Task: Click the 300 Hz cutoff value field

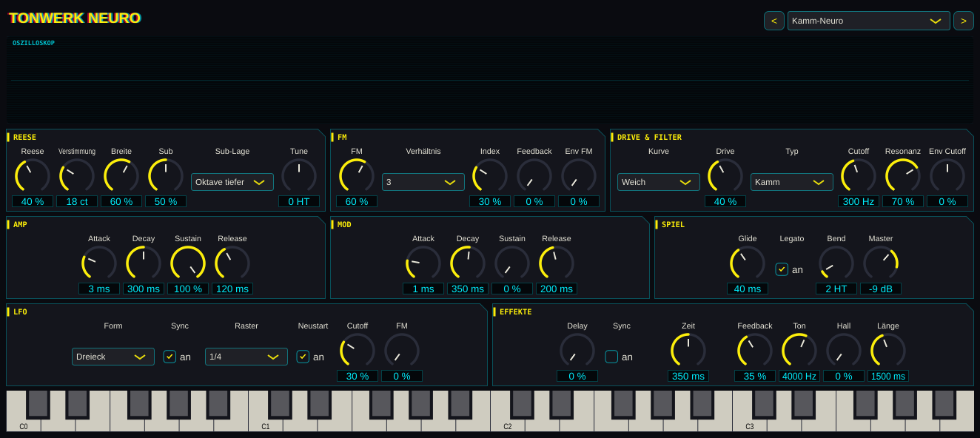Action: click(x=859, y=201)
